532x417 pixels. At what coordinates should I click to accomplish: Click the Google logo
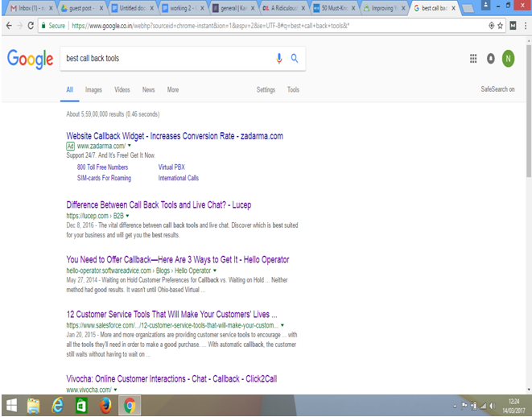(31, 59)
